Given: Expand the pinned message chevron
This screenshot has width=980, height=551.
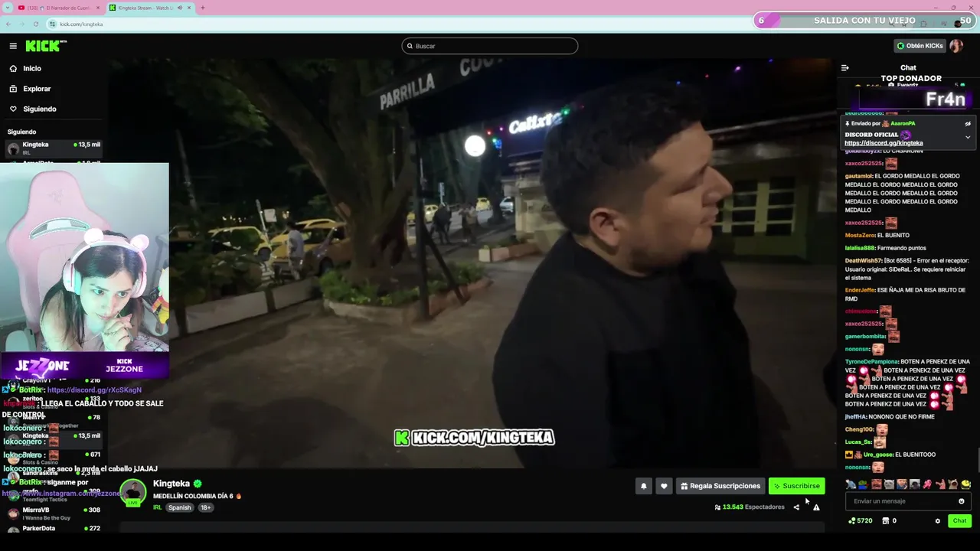Looking at the screenshot, I should pyautogui.click(x=968, y=138).
